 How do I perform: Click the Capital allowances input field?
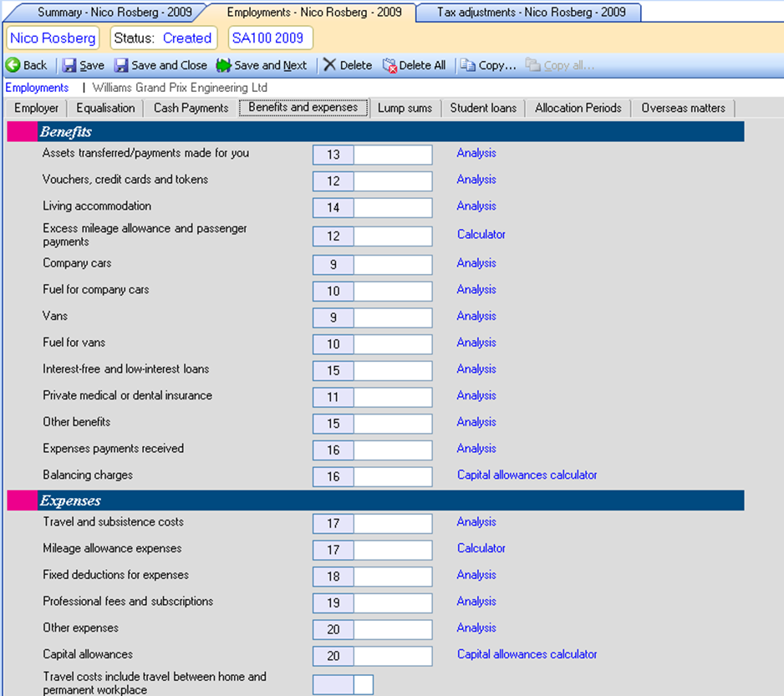coord(393,657)
